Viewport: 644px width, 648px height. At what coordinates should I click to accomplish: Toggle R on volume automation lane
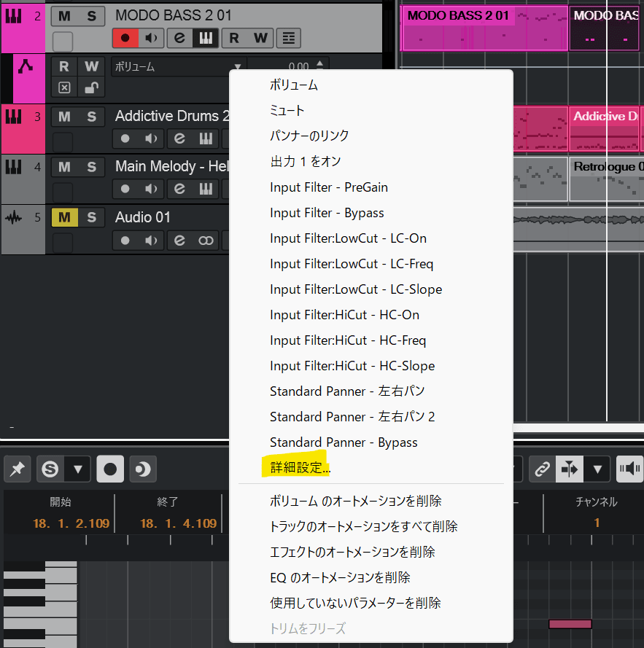[64, 66]
